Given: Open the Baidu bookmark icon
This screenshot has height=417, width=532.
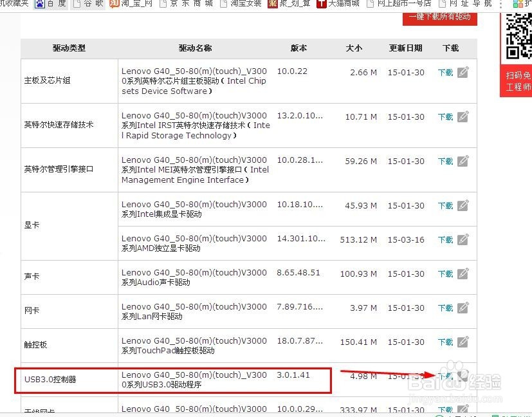Looking at the screenshot, I should click(x=40, y=4).
